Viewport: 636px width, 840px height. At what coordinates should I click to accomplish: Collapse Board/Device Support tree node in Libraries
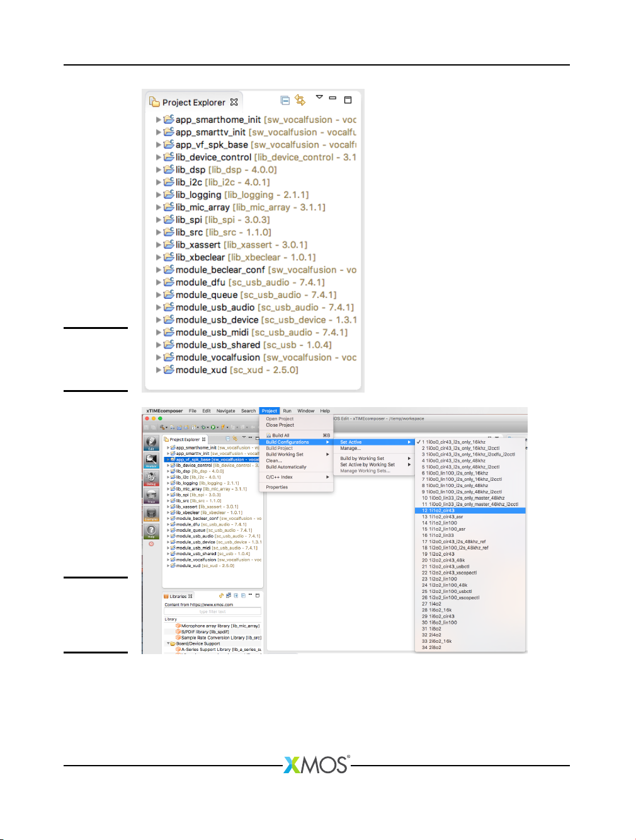pyautogui.click(x=168, y=643)
